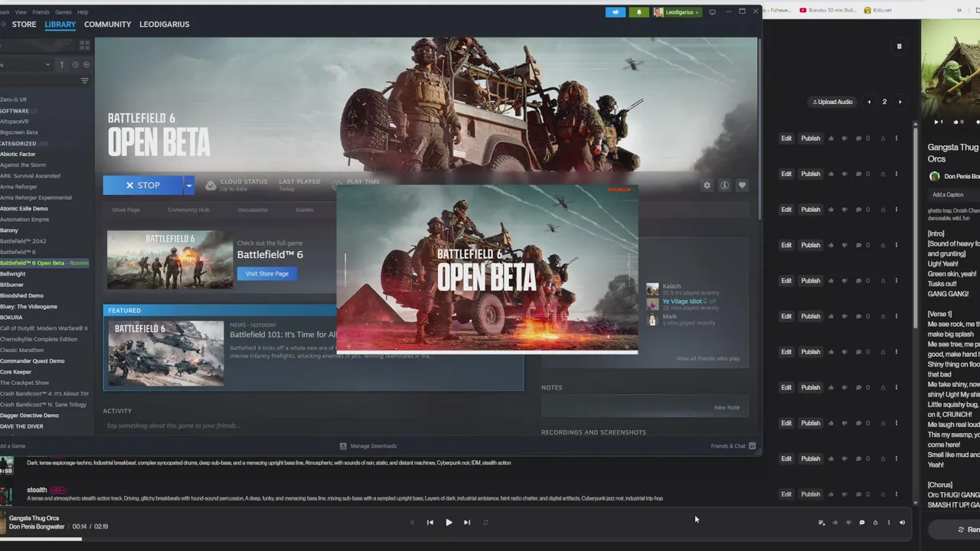Screen dimensions: 980x551
Task: Click New Note in Notes section
Action: coord(727,407)
